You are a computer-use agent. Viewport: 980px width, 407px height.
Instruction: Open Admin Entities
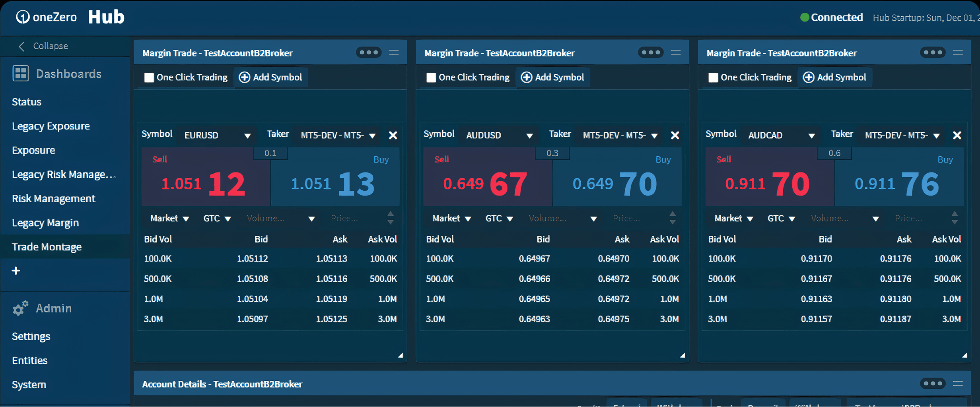pyautogui.click(x=30, y=360)
